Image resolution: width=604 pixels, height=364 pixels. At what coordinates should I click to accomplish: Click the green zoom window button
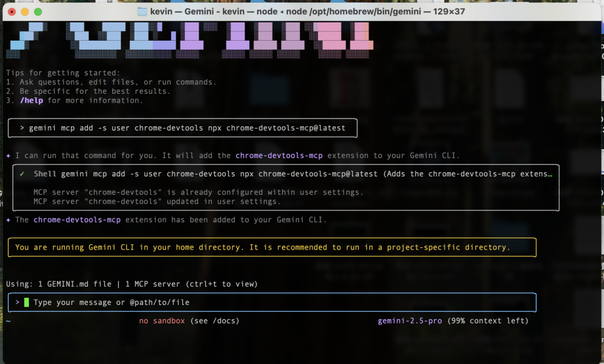point(38,12)
